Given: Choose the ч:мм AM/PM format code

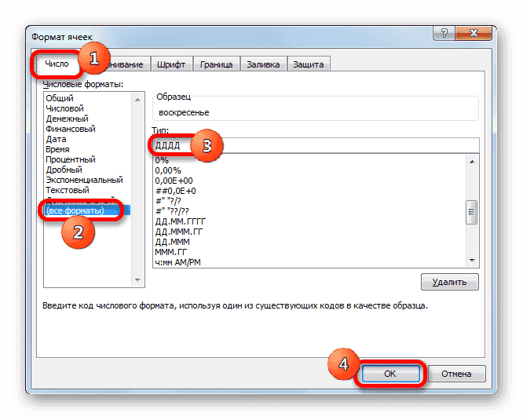Looking at the screenshot, I should pyautogui.click(x=177, y=262).
